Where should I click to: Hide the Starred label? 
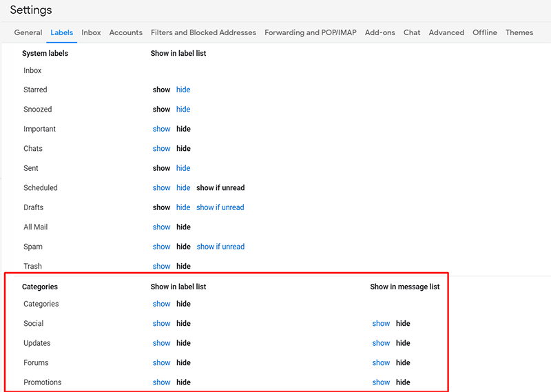pyautogui.click(x=183, y=90)
